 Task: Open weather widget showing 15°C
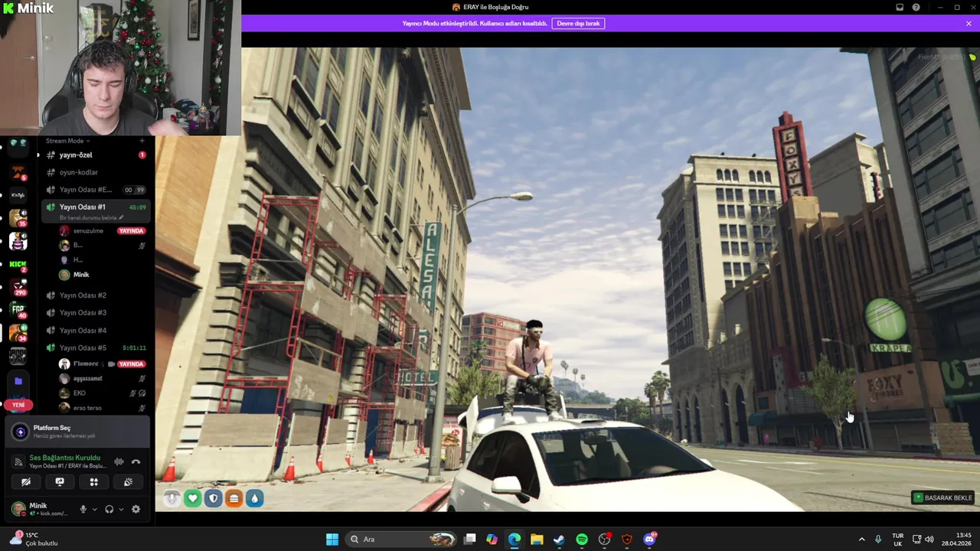(x=34, y=540)
